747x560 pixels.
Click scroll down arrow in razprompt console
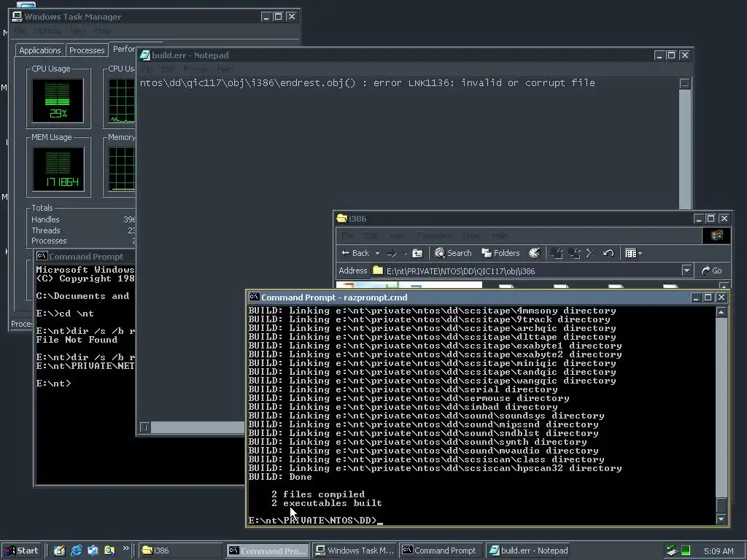(721, 519)
